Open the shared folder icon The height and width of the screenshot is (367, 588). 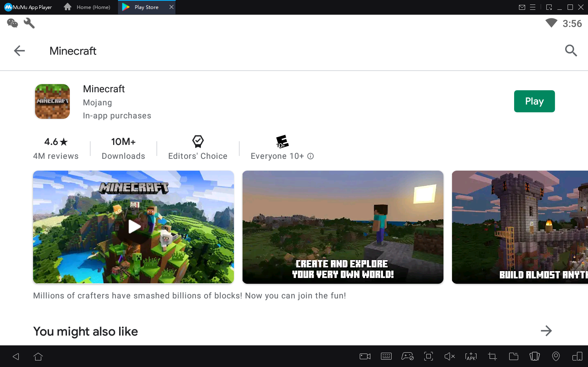pos(514,356)
